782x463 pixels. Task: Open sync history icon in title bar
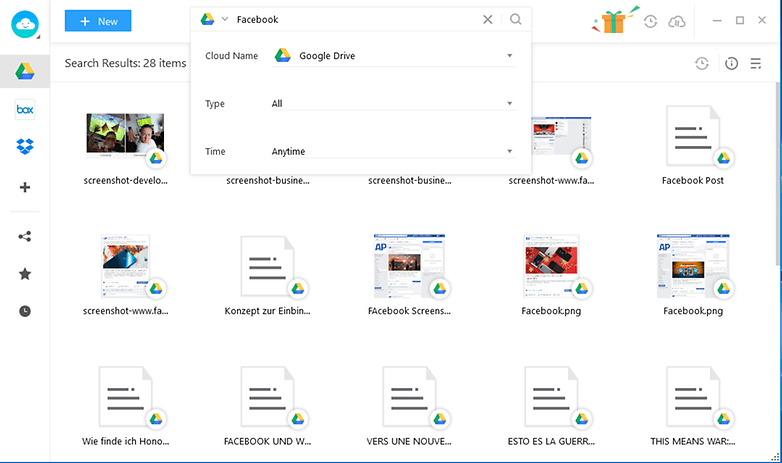coord(650,21)
